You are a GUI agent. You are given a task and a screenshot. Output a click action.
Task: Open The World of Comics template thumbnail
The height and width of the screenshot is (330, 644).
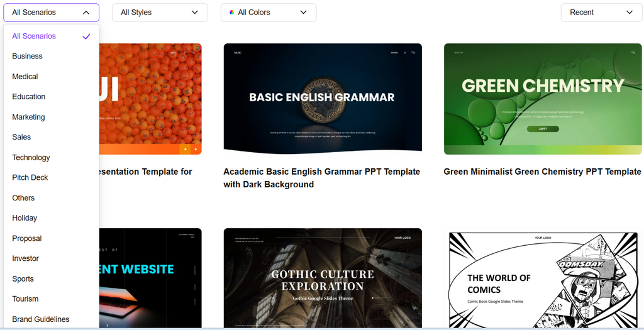[543, 277]
